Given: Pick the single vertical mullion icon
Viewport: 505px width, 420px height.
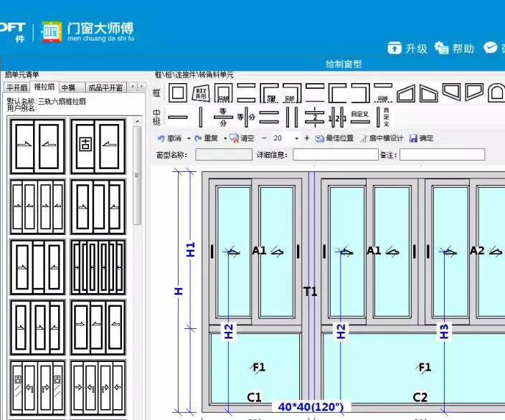Looking at the screenshot, I should (x=201, y=117).
